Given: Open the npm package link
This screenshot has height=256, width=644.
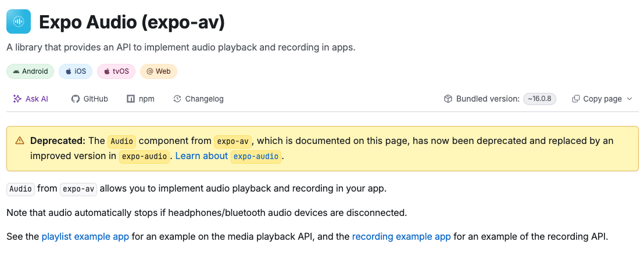Looking at the screenshot, I should tap(141, 99).
